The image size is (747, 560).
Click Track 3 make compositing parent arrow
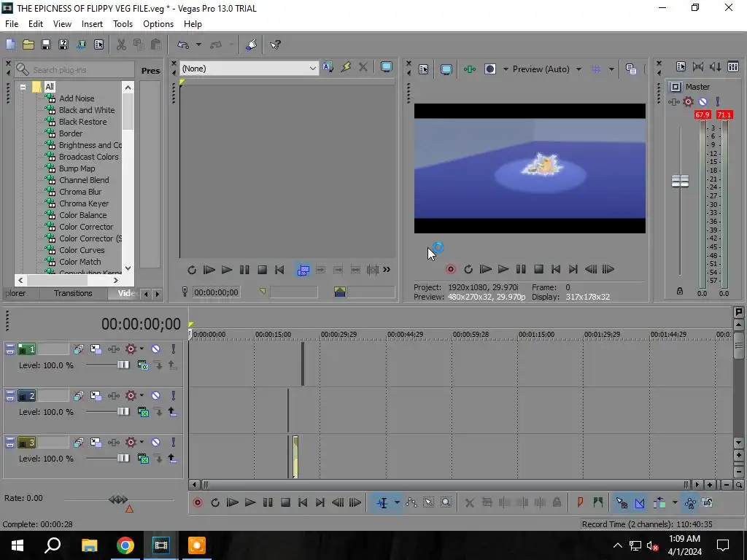[172, 459]
